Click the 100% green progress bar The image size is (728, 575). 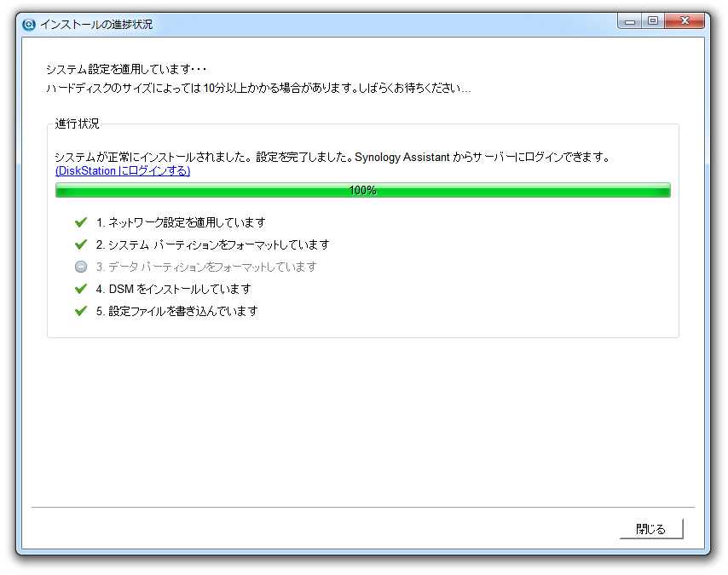pyautogui.click(x=363, y=190)
